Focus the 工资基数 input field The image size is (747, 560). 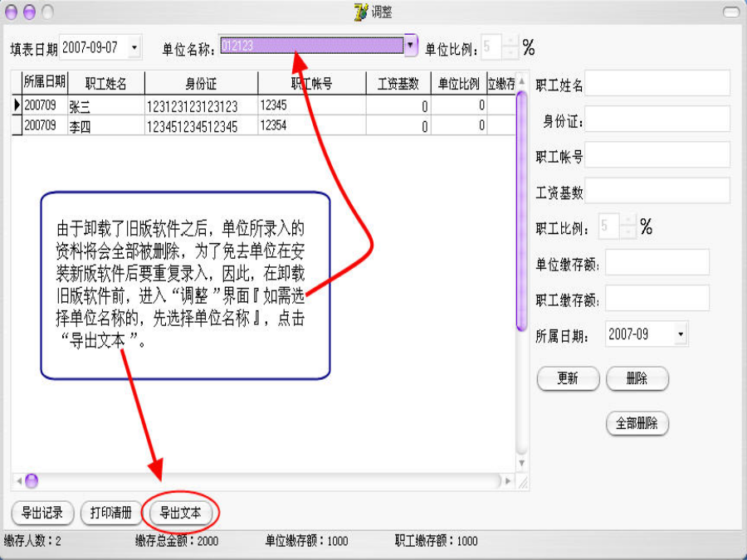[657, 191]
